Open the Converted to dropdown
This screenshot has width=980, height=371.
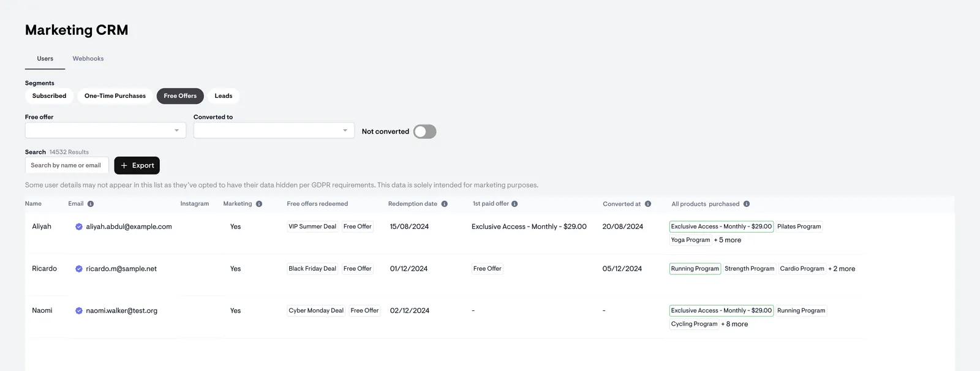274,130
